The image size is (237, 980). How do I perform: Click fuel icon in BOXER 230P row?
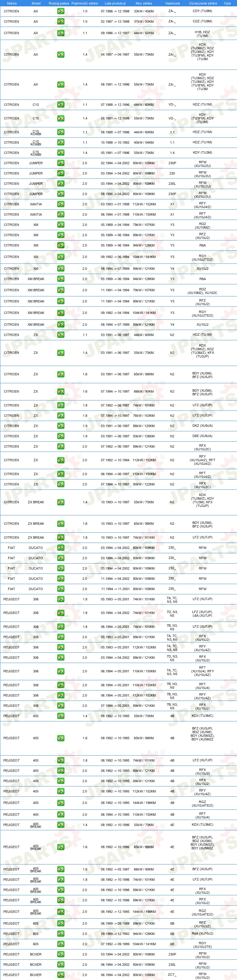coord(61,954)
